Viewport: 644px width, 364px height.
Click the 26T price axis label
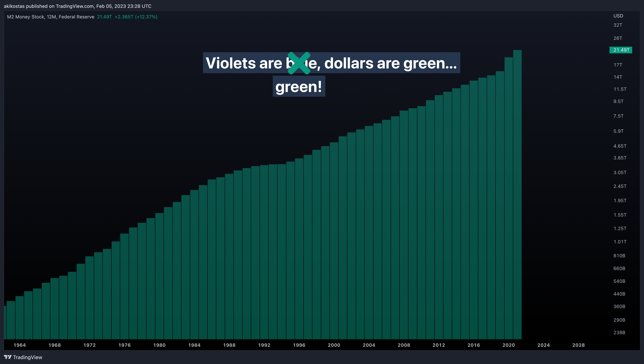[618, 38]
